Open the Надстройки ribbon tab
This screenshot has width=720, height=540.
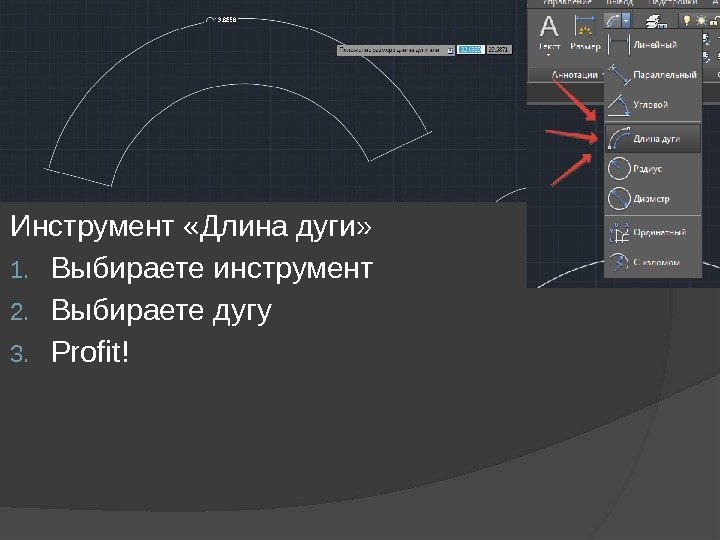tap(672, 2)
